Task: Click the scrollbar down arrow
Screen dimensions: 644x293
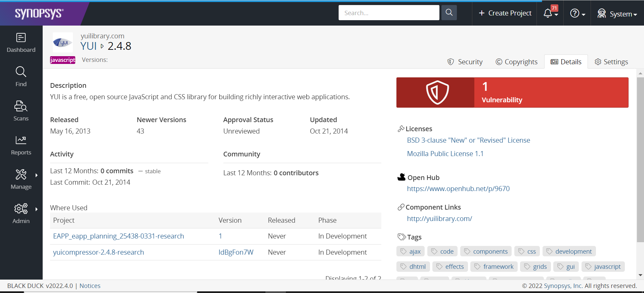Action: tap(640, 275)
